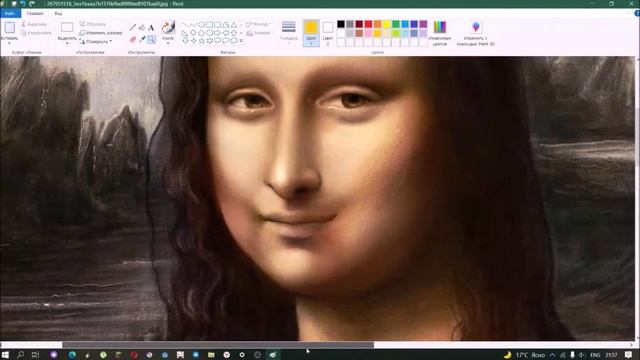The width and height of the screenshot is (640, 360).
Task: Select the Eraser tool
Action: click(133, 40)
